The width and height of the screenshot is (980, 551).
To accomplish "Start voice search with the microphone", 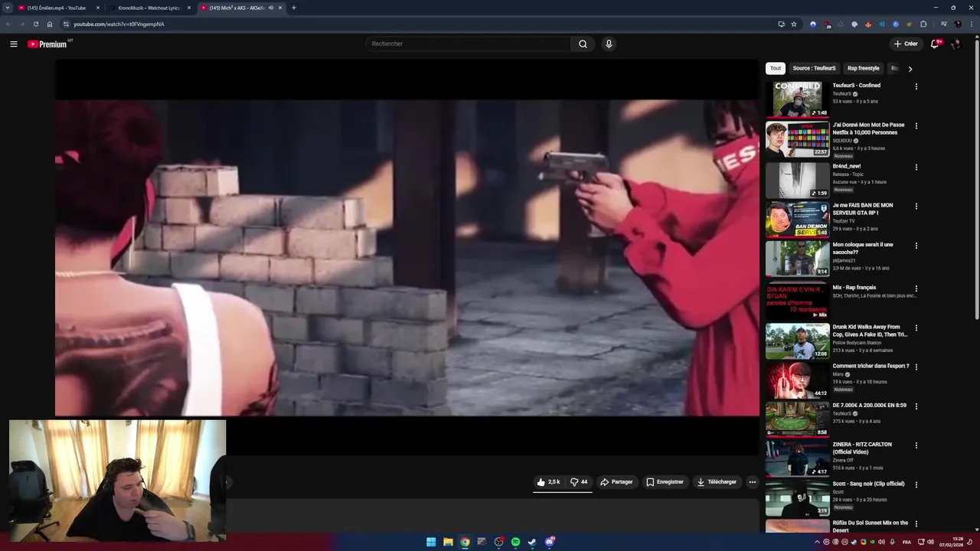I will [x=609, y=44].
